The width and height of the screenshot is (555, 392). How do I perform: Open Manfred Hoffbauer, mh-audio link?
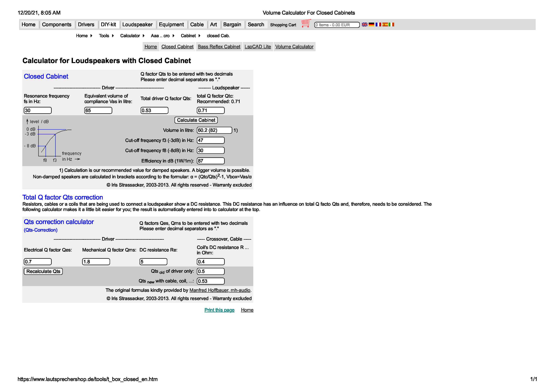(220, 290)
